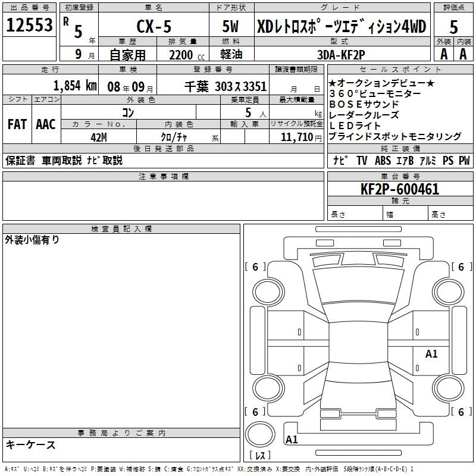The height and width of the screenshot is (476, 476).
Task: Select exterior color コン
Action: tap(128, 112)
